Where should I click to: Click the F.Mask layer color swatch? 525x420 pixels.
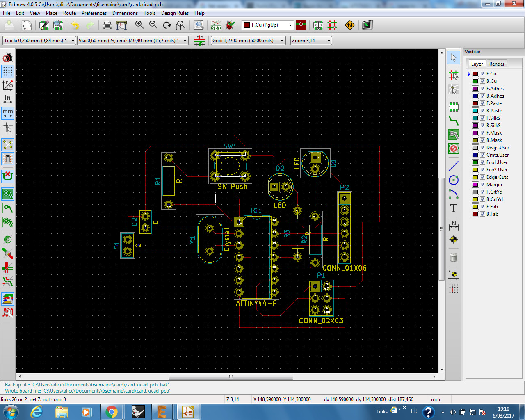pyautogui.click(x=475, y=133)
